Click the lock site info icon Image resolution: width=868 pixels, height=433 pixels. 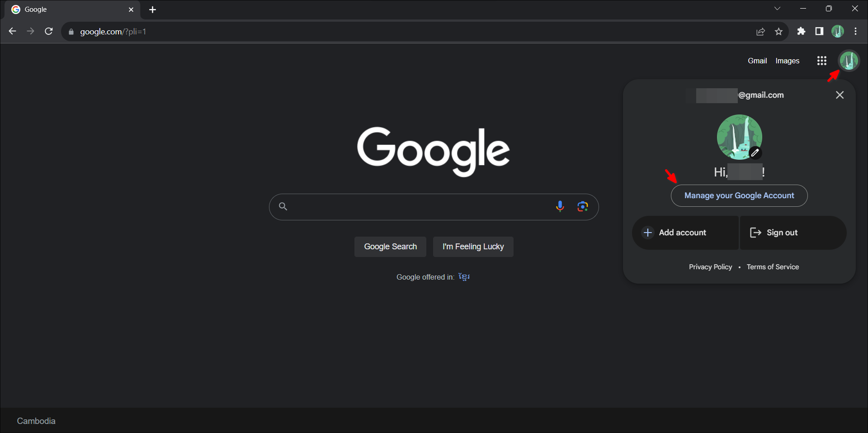click(x=71, y=32)
